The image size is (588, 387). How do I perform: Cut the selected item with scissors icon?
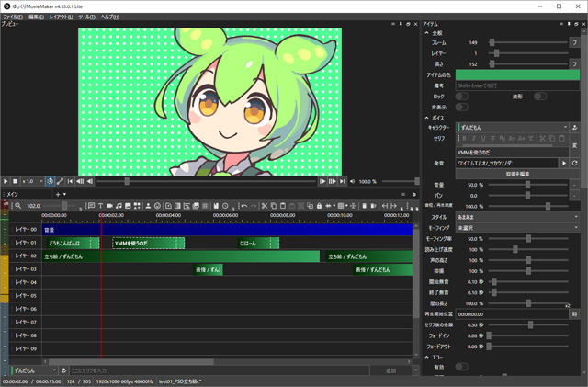[x=265, y=206]
